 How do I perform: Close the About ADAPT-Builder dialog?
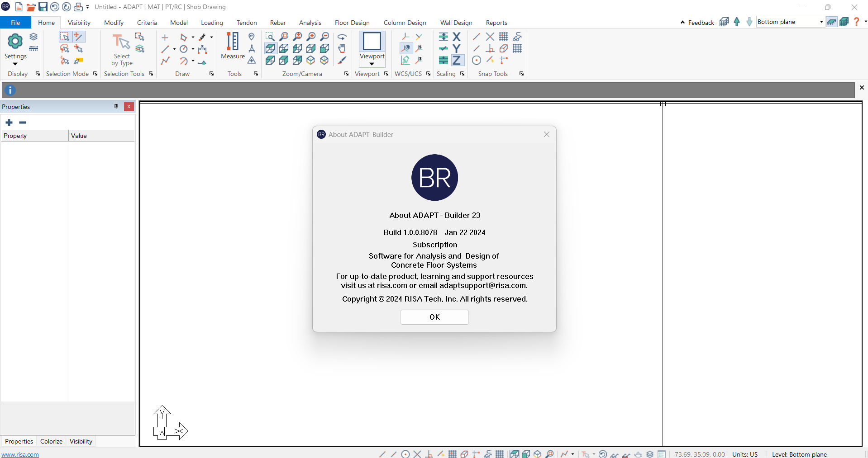coord(547,134)
